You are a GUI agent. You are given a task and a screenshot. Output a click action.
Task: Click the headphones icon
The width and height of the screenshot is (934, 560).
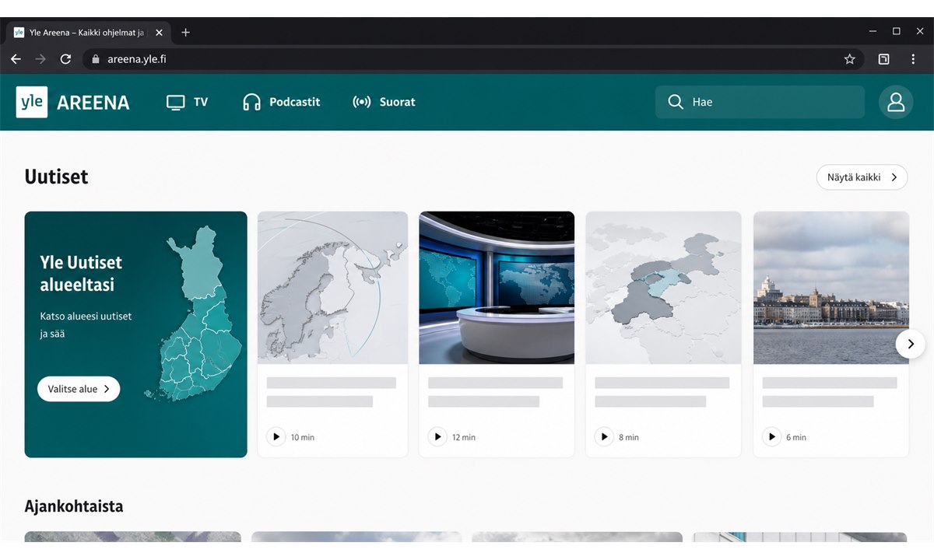pyautogui.click(x=251, y=102)
